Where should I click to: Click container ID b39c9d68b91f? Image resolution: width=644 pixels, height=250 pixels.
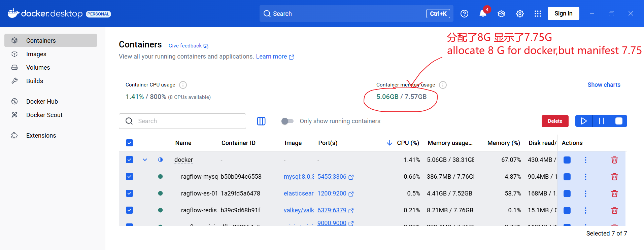240,210
